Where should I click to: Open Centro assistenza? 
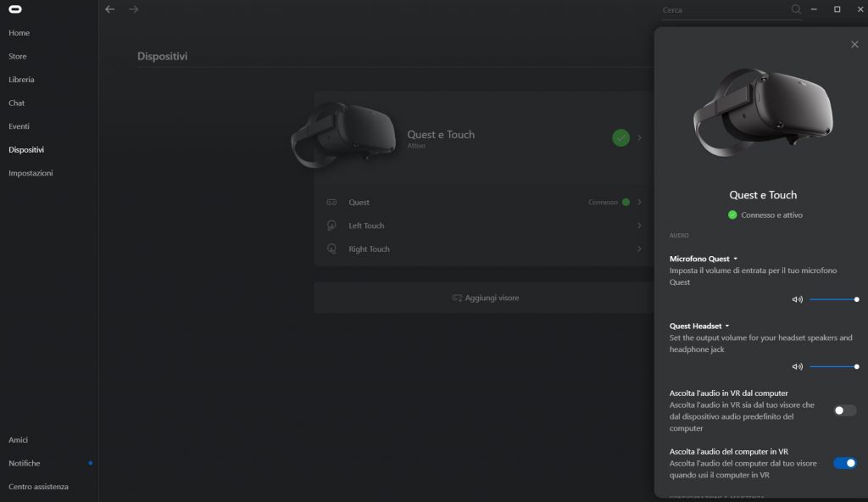pyautogui.click(x=41, y=486)
